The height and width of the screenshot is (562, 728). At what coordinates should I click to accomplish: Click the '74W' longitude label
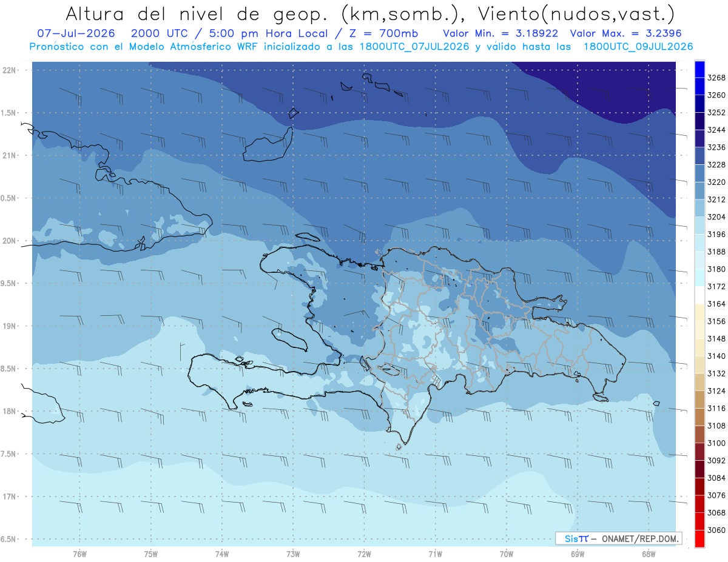pos(222,554)
